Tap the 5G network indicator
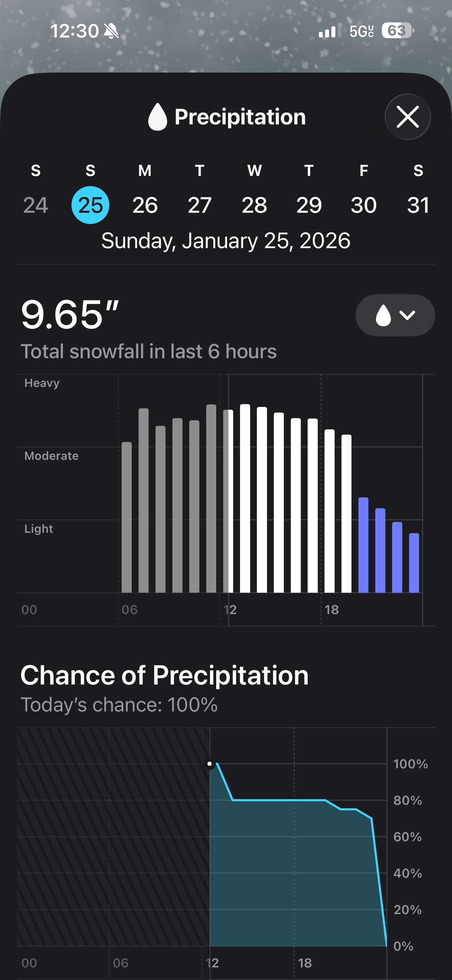The height and width of the screenshot is (980, 452). coord(362,31)
